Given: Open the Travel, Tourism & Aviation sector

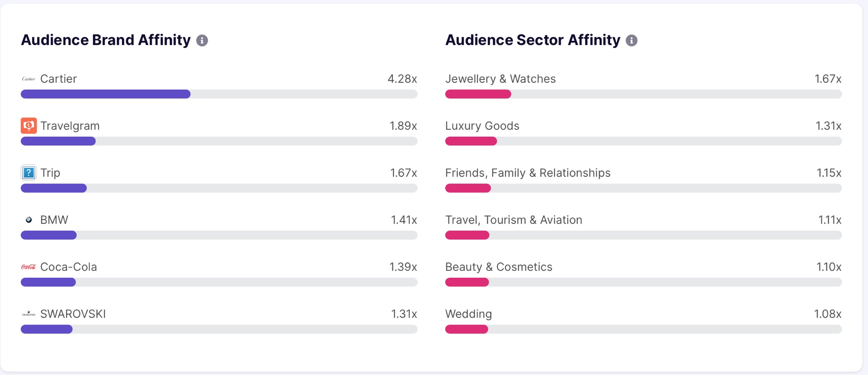Looking at the screenshot, I should pos(513,220).
